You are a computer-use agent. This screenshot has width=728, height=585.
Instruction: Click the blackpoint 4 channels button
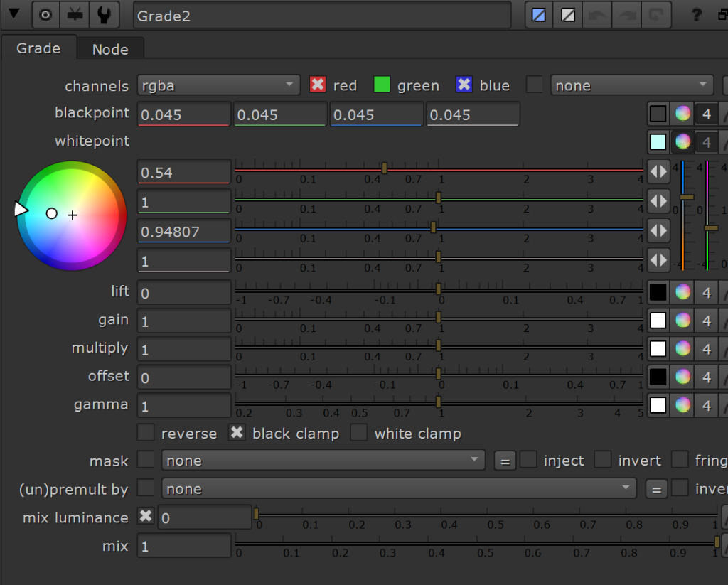[707, 114]
